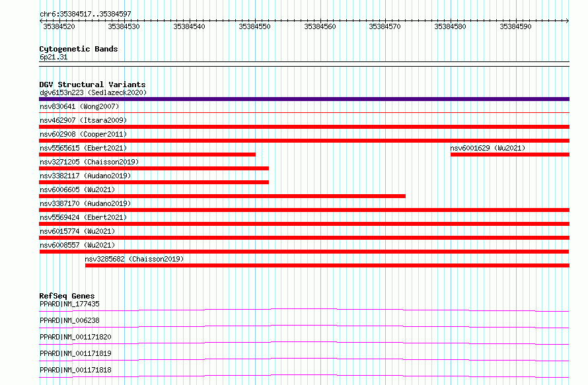Select nsv602908 (Cooper2011) label
Screen dimensions: 588x385
(x=83, y=134)
